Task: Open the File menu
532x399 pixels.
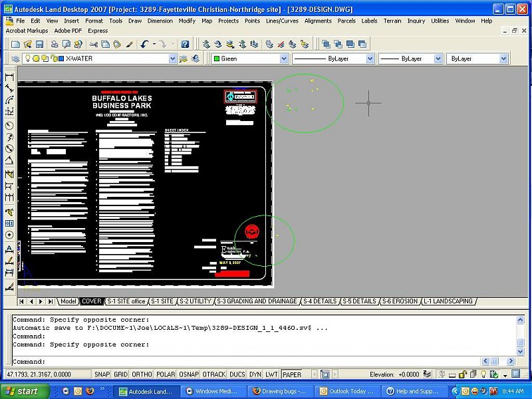Action: pos(21,21)
